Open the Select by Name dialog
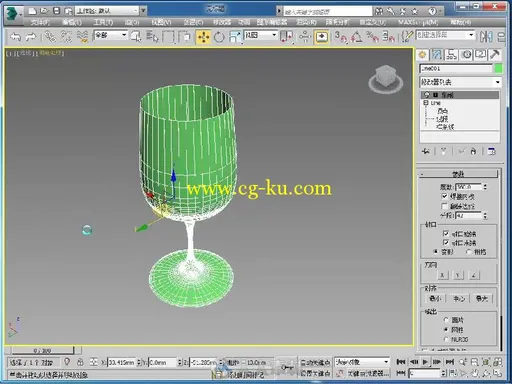512x384 pixels. (x=152, y=37)
